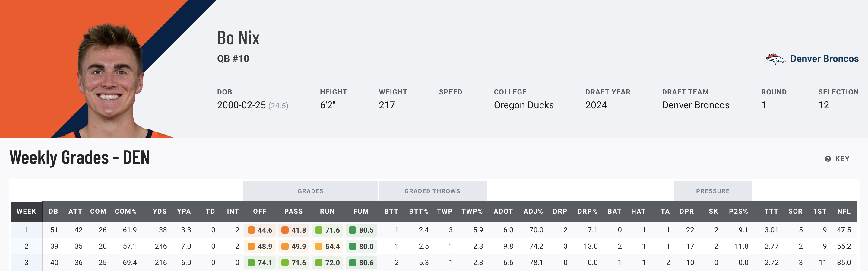Sort table by OFF grade column
Viewport: 868px width, 271px height.
pyautogui.click(x=259, y=211)
